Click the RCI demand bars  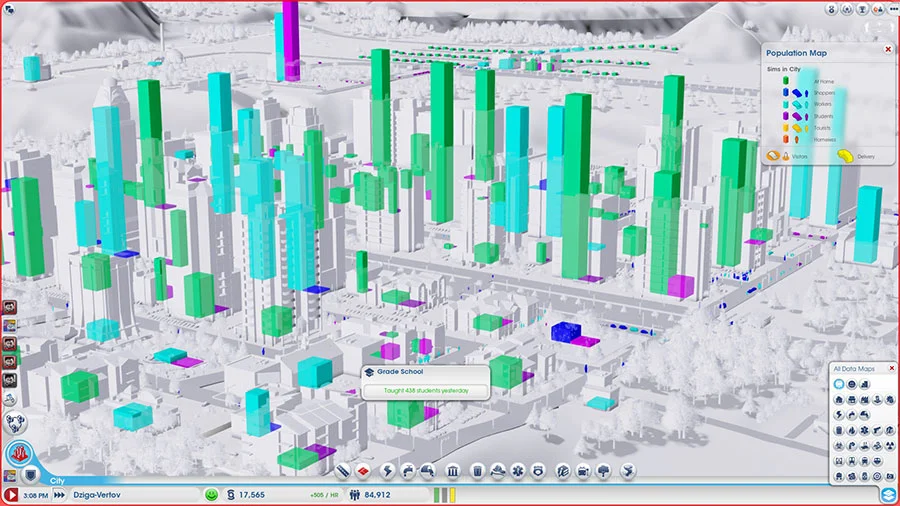tap(444, 495)
